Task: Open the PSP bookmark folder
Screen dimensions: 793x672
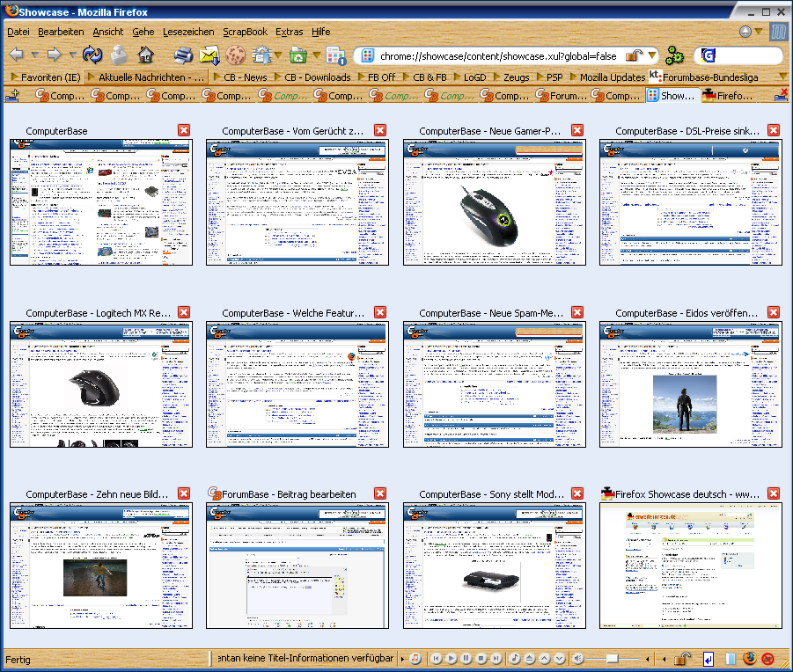Action: point(550,77)
